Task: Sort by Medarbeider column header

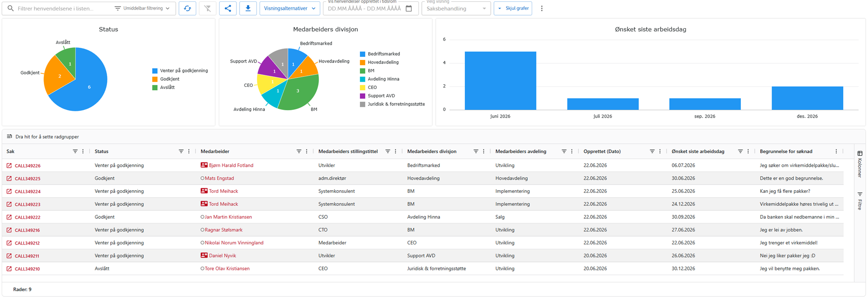Action: click(215, 152)
